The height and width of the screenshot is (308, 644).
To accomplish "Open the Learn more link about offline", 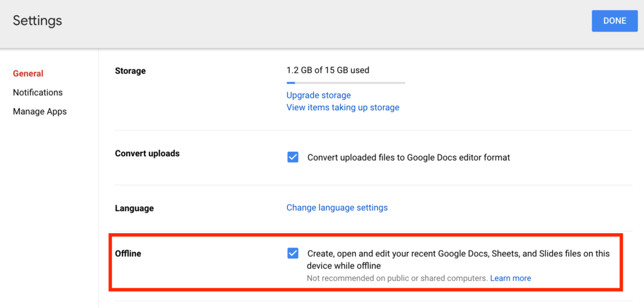I will (x=510, y=278).
